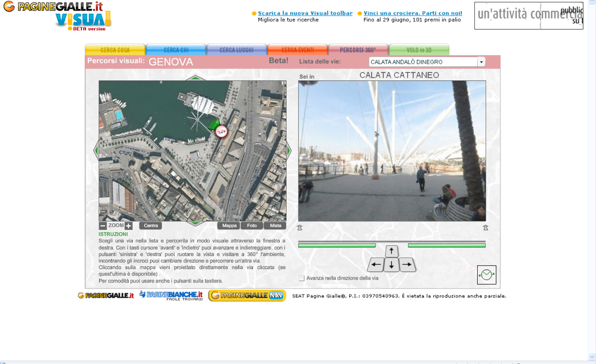
Task: Click the page scrollbar down arrow
Action: (592, 357)
